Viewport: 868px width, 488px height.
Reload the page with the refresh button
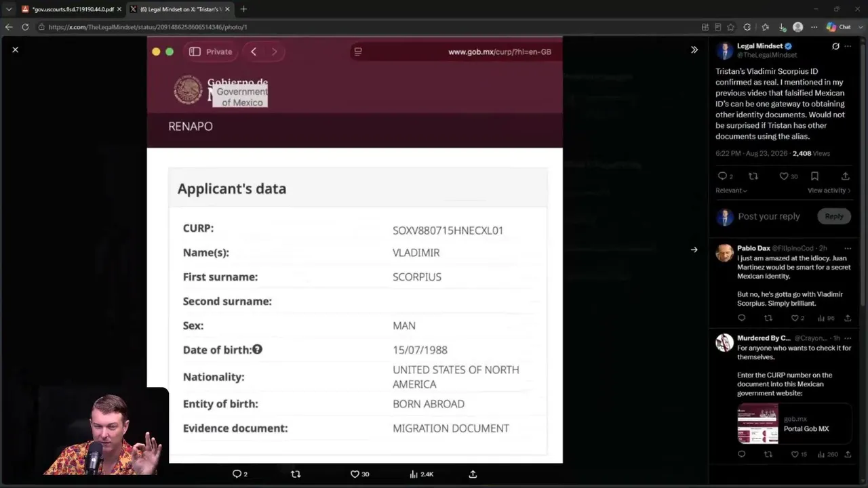(x=25, y=27)
